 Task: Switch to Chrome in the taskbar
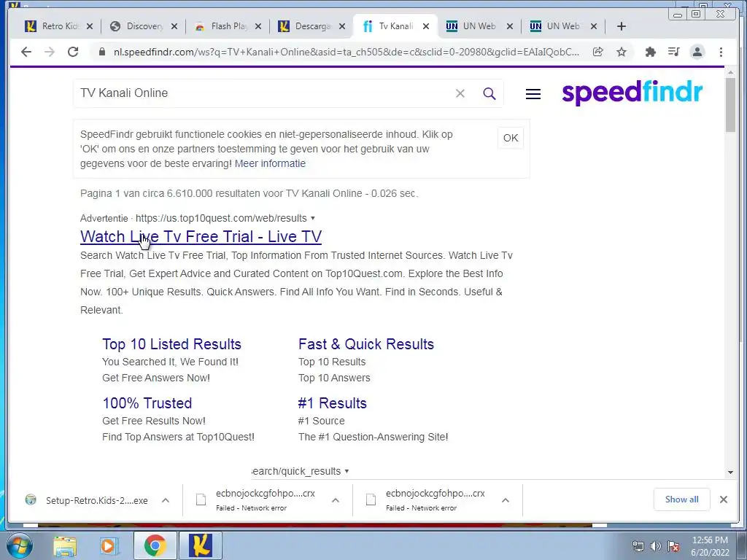[x=155, y=545]
